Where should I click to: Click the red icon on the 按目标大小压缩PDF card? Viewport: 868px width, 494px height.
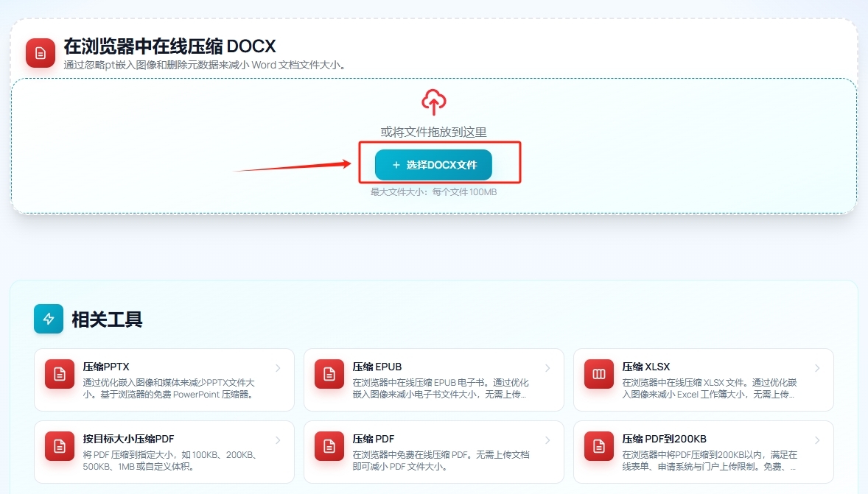60,446
